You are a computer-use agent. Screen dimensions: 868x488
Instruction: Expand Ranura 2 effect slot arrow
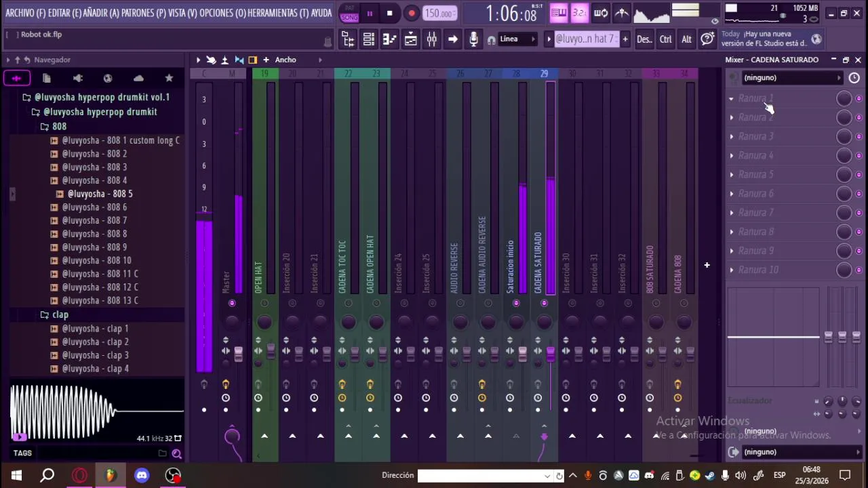click(x=731, y=118)
